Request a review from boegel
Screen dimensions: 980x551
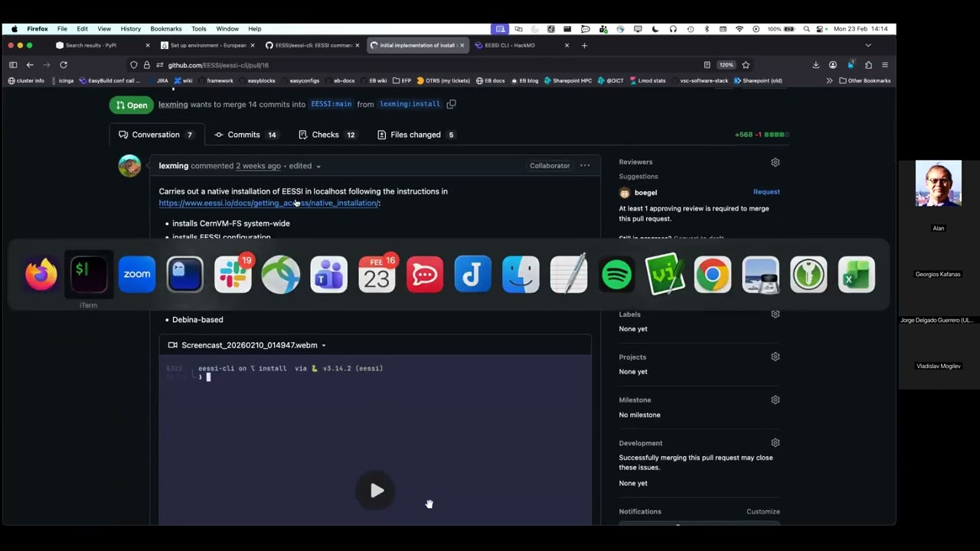(x=766, y=192)
